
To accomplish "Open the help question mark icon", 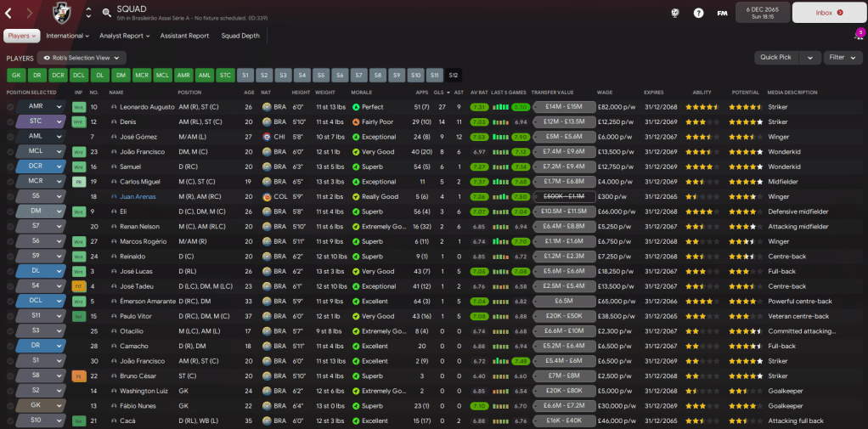I will pos(698,13).
